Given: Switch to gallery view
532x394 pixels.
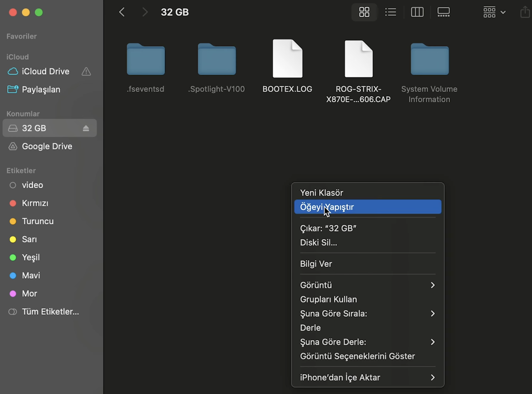Looking at the screenshot, I should click(x=443, y=12).
